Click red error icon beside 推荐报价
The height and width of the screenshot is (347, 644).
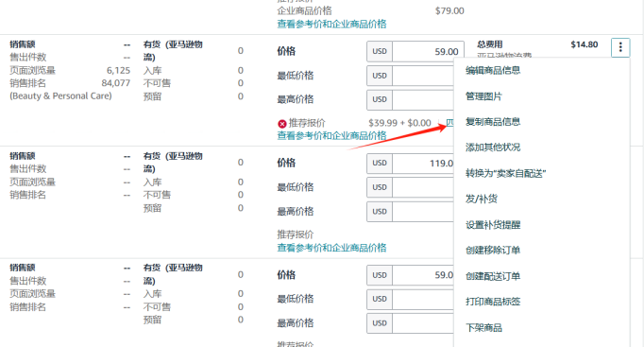coord(281,123)
